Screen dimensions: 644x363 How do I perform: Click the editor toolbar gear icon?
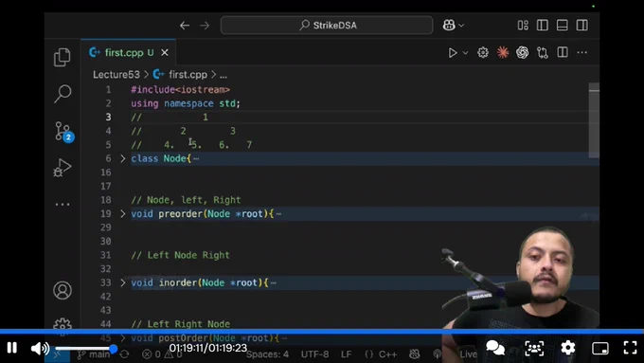coord(483,53)
